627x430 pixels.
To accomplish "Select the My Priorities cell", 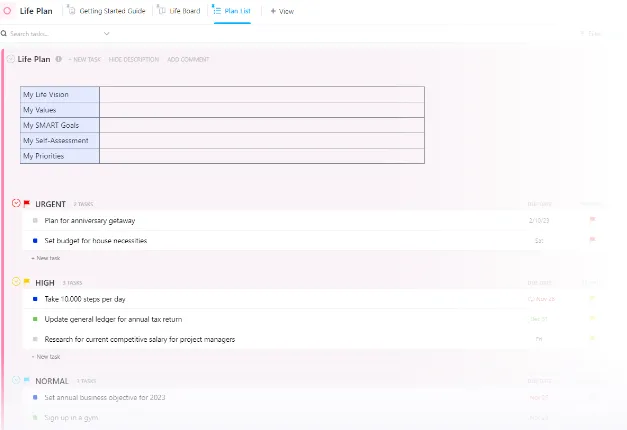I will (60, 156).
